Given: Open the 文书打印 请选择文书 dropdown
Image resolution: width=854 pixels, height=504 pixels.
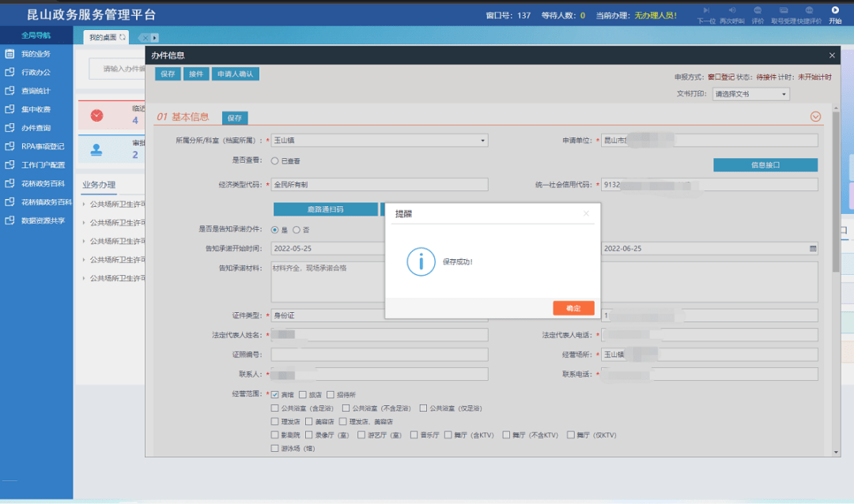Looking at the screenshot, I should 750,94.
